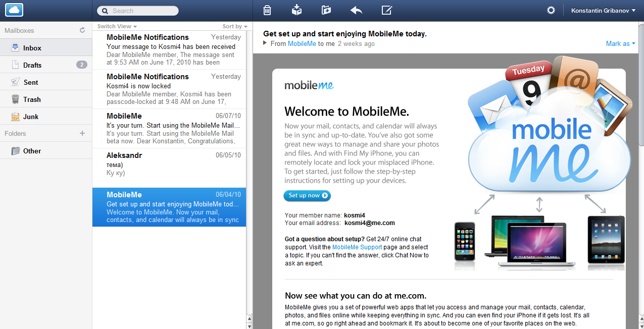Click the Other folder icon
The image size is (644, 329).
pos(15,150)
